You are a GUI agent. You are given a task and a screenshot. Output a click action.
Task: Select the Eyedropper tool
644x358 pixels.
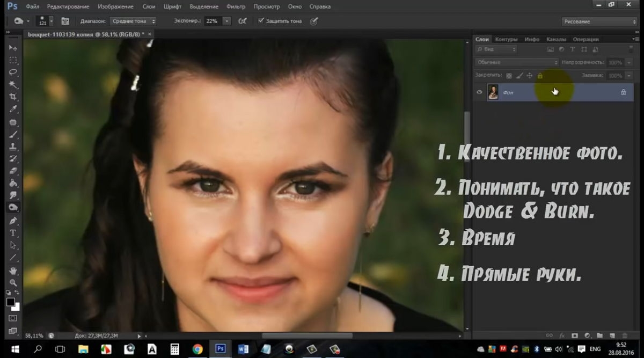click(x=13, y=109)
